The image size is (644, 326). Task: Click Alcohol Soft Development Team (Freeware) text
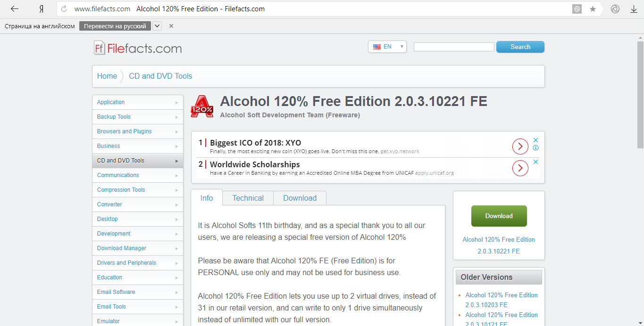click(x=290, y=115)
